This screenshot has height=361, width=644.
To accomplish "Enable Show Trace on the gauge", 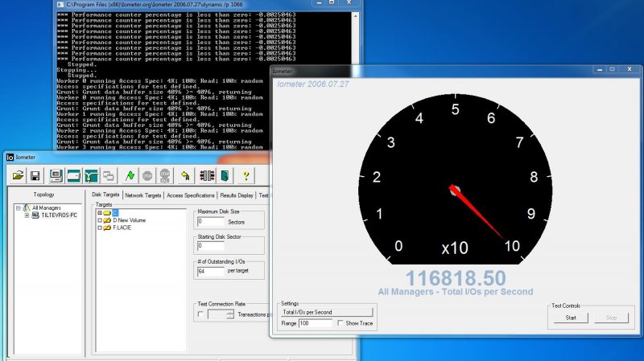I will coord(340,323).
